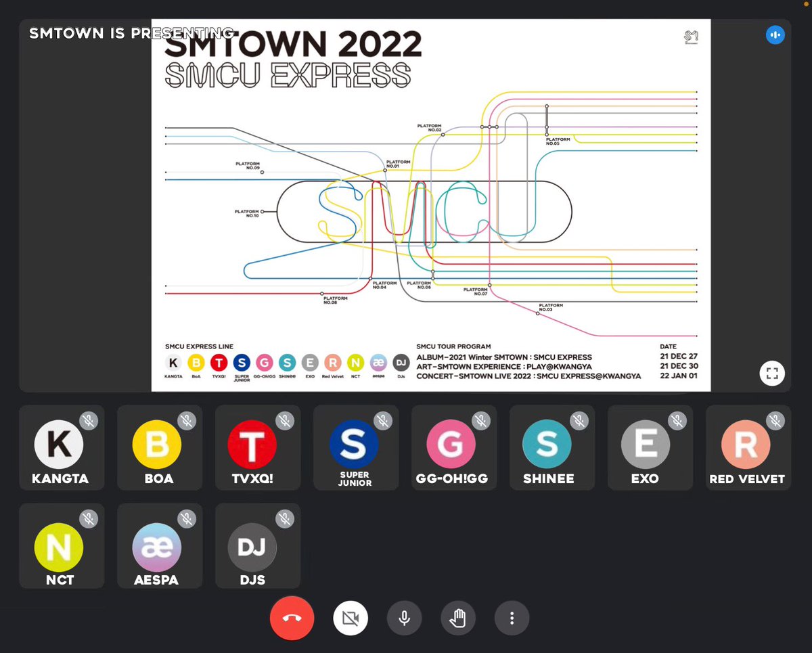This screenshot has height=653, width=812.
Task: Click the SMCU TOUR PROGRAM heading
Action: (x=454, y=346)
